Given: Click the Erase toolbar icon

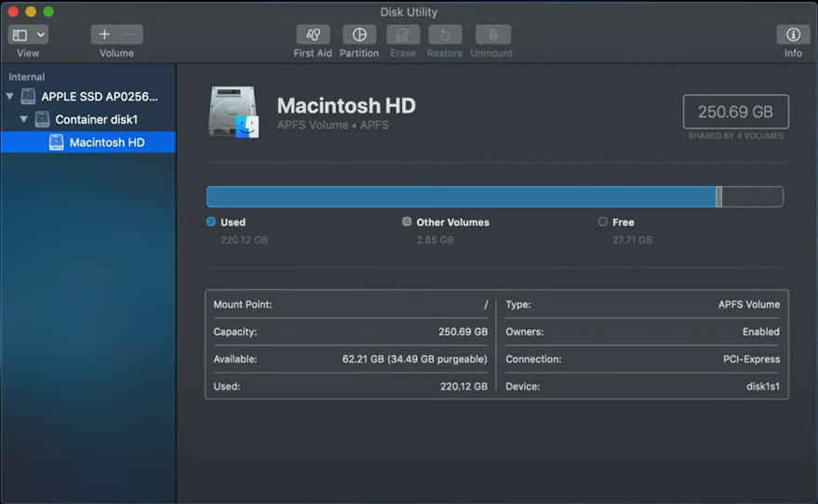Looking at the screenshot, I should click(403, 34).
